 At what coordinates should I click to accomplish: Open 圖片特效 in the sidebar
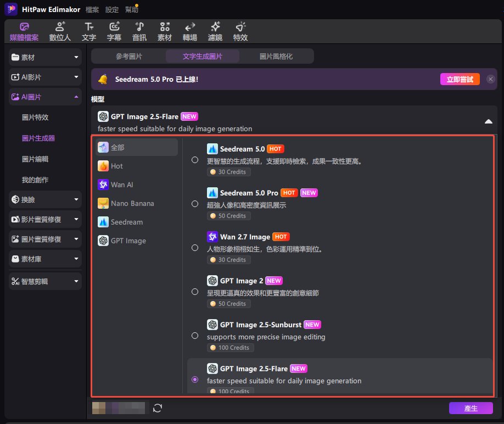click(35, 118)
